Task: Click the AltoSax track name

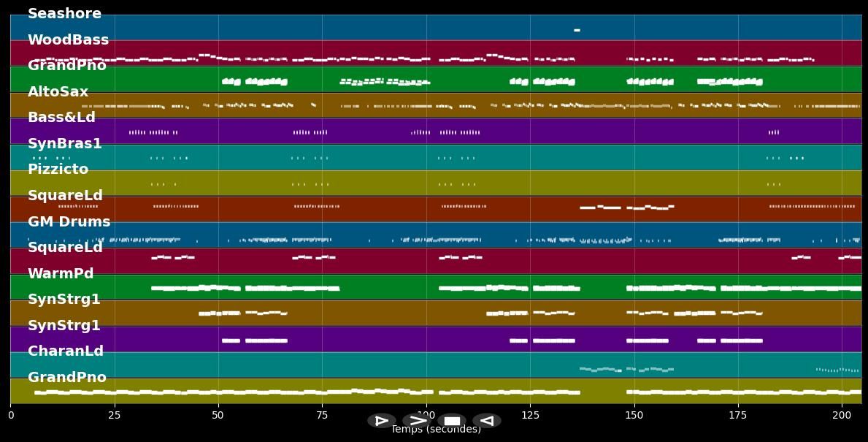Action: (58, 92)
